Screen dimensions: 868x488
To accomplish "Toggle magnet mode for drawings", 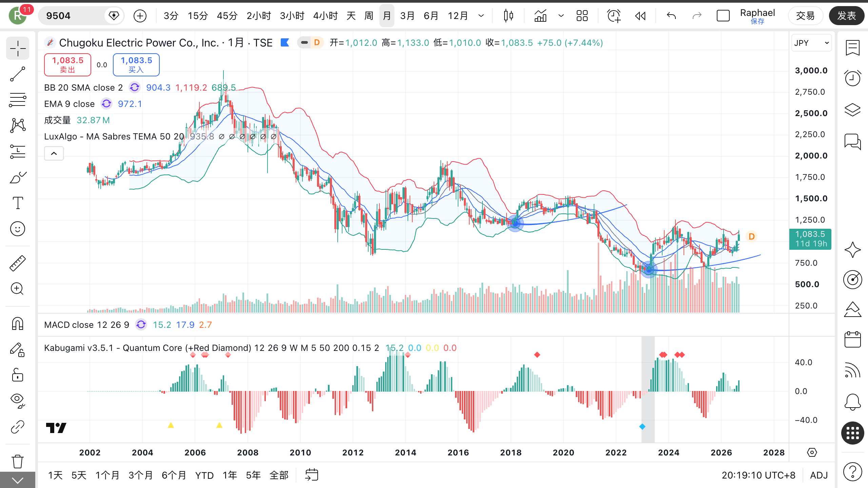I will (18, 324).
